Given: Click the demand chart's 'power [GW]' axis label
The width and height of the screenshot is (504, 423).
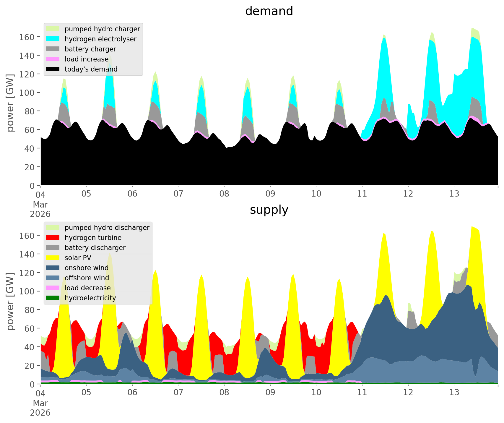Looking at the screenshot, I should pyautogui.click(x=10, y=103).
